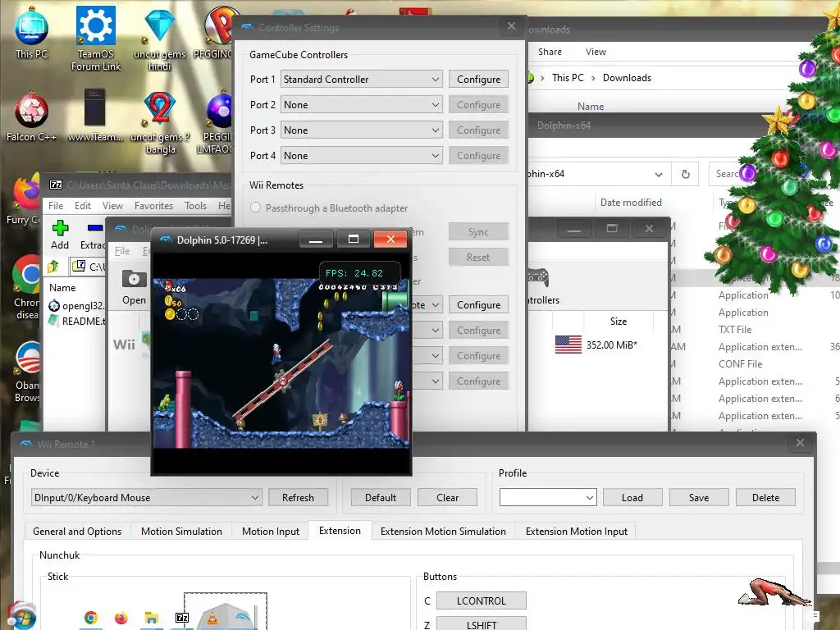840x630 pixels.
Task: Click the game window in Dolphin
Action: 281,363
